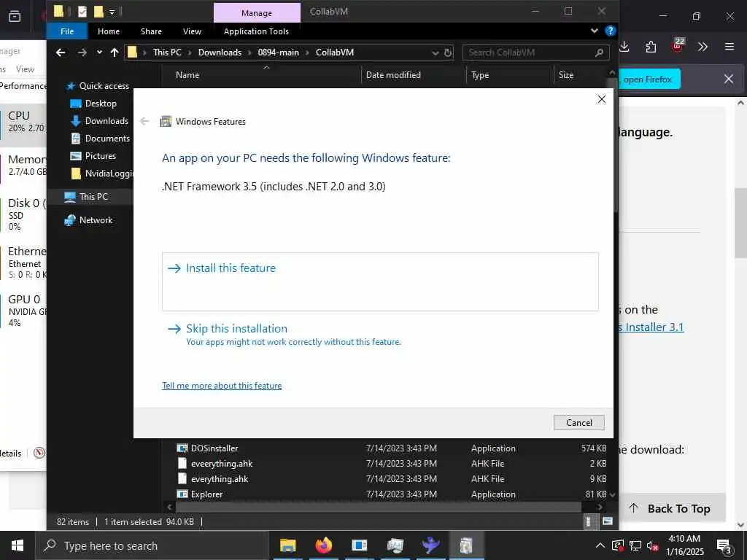Go forward with Explorer forward arrow
The width and height of the screenshot is (747, 560).
[82, 52]
